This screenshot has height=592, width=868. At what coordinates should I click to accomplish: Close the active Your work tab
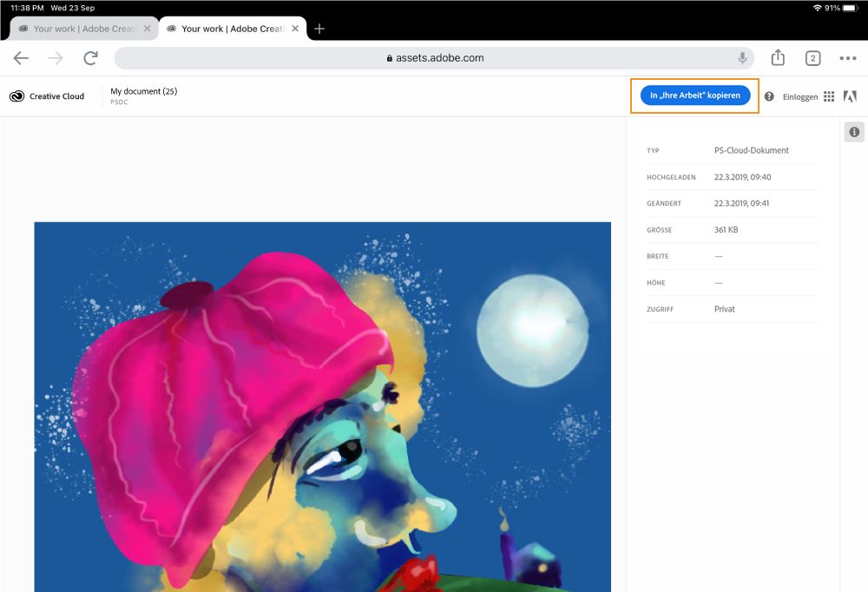click(x=295, y=29)
